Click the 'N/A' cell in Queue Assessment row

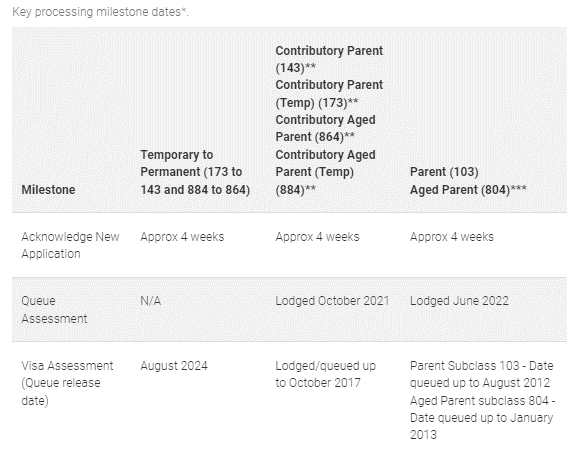click(150, 301)
